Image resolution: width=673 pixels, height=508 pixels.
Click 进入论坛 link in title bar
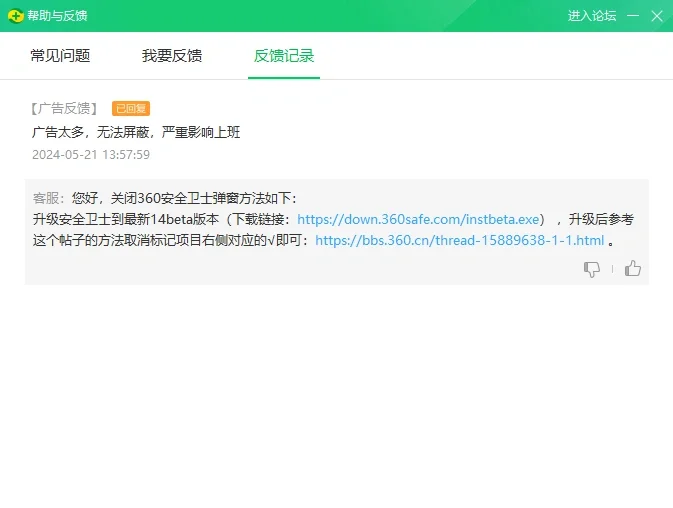click(592, 16)
